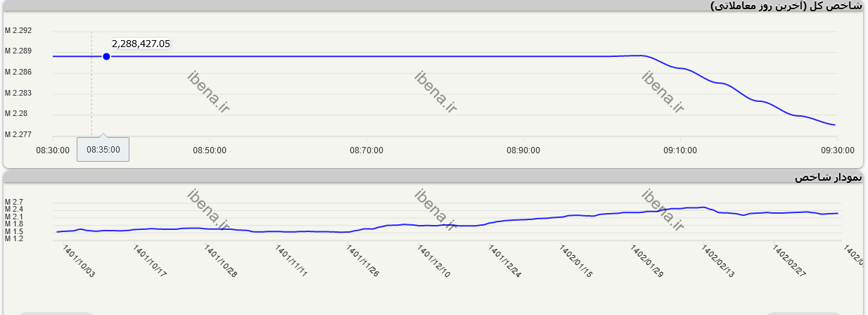This screenshot has width=868, height=315.
Task: Click the 1402/01/15 date axis label
Action: pyautogui.click(x=576, y=261)
